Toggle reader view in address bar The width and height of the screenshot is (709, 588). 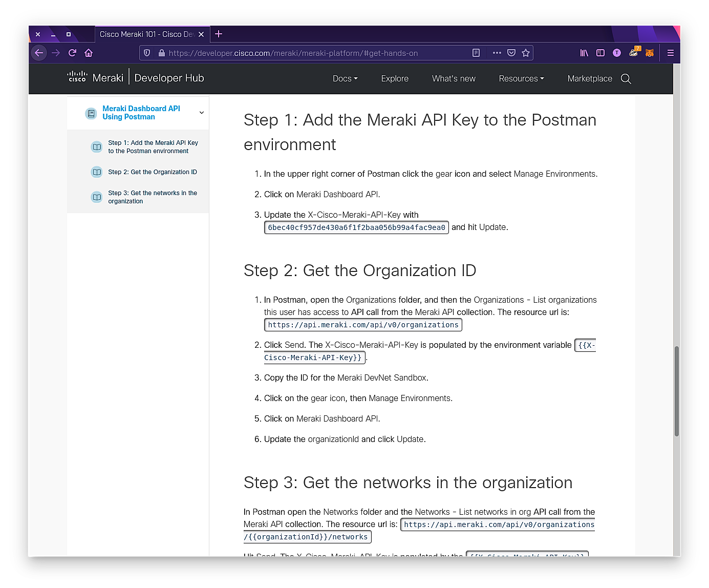point(476,53)
